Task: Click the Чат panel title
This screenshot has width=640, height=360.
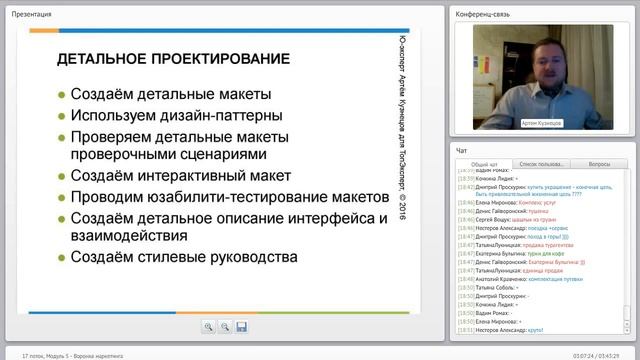Action: (461, 151)
